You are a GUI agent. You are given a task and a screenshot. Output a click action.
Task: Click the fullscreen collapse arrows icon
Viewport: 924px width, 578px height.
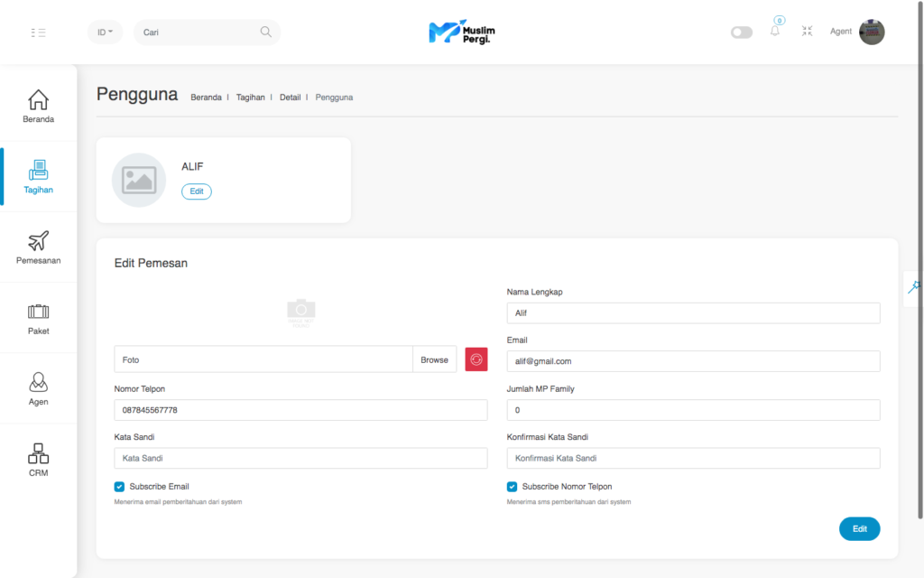(808, 32)
